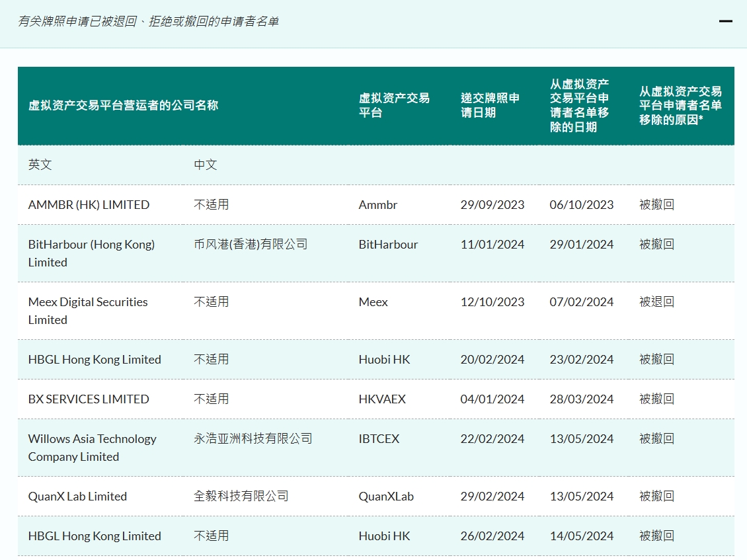Screen dimensions: 747x560
Task: Click the submission date 26/02/2024
Action: (x=492, y=536)
